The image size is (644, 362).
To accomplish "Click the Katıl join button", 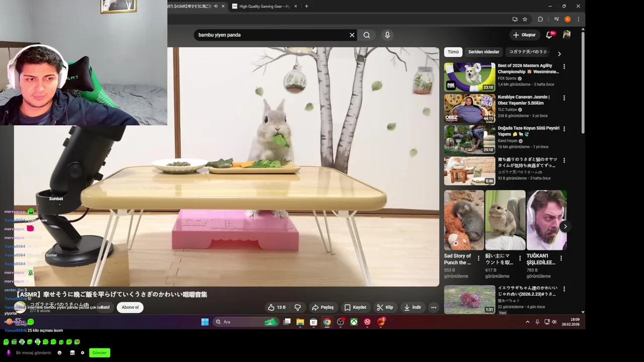I will [x=104, y=307].
